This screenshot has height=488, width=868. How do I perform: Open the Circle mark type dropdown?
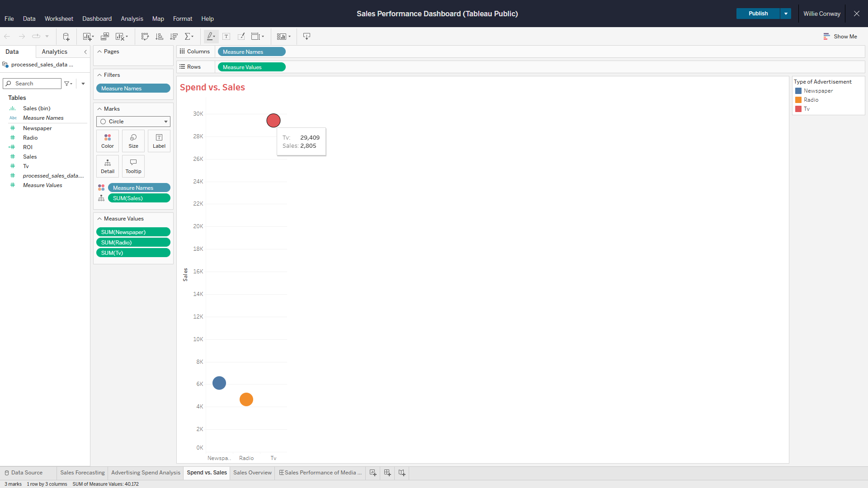(133, 122)
